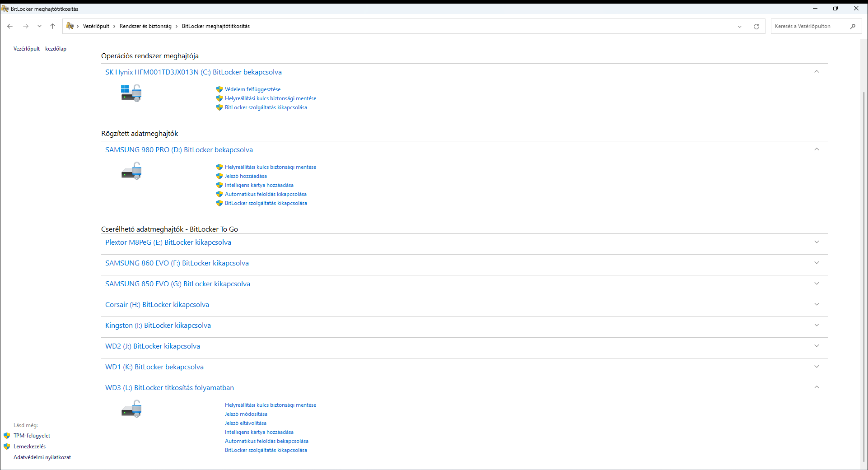Click Corsair (H:) drive title

click(157, 305)
